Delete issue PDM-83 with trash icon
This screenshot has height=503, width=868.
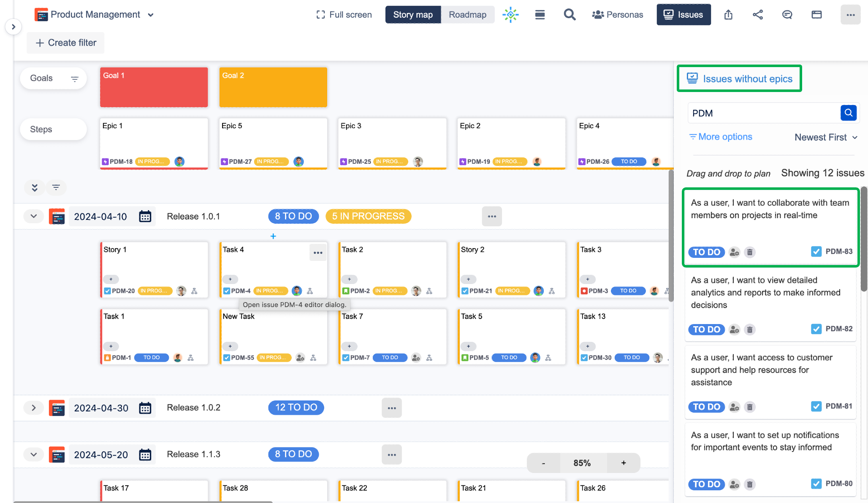click(x=750, y=252)
